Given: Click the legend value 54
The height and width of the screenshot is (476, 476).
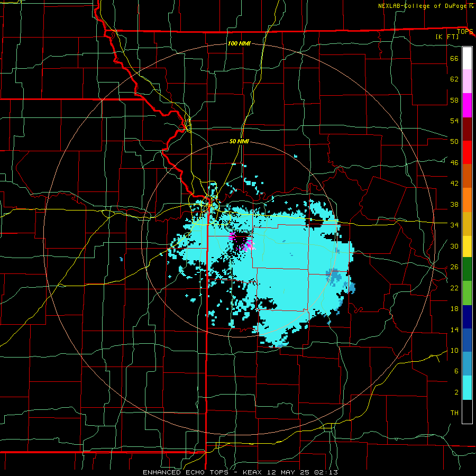Looking at the screenshot, I should pos(454,121).
